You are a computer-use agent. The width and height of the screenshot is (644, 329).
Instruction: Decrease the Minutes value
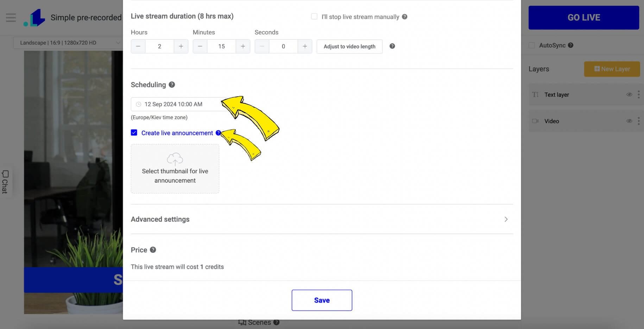pyautogui.click(x=200, y=46)
